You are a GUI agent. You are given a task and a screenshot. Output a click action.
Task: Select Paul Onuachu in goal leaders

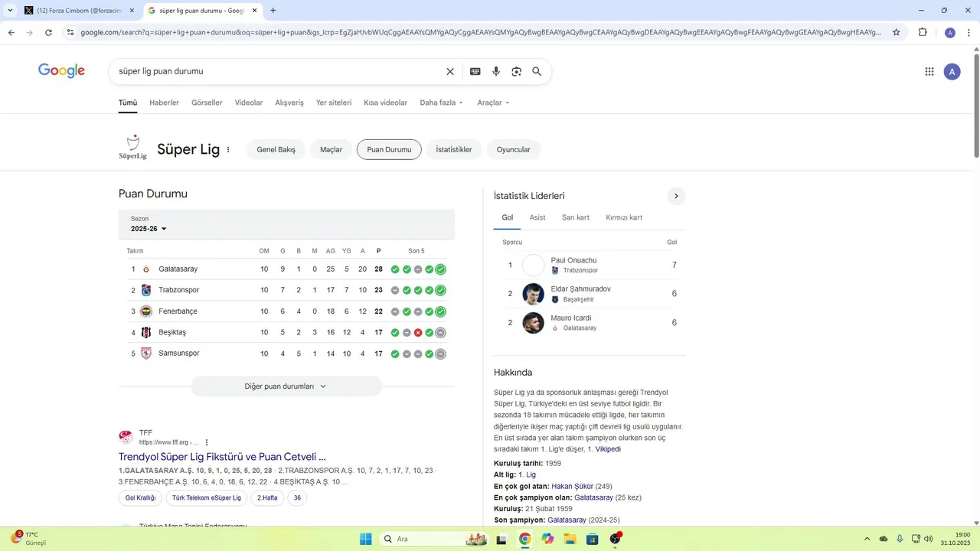(589, 265)
